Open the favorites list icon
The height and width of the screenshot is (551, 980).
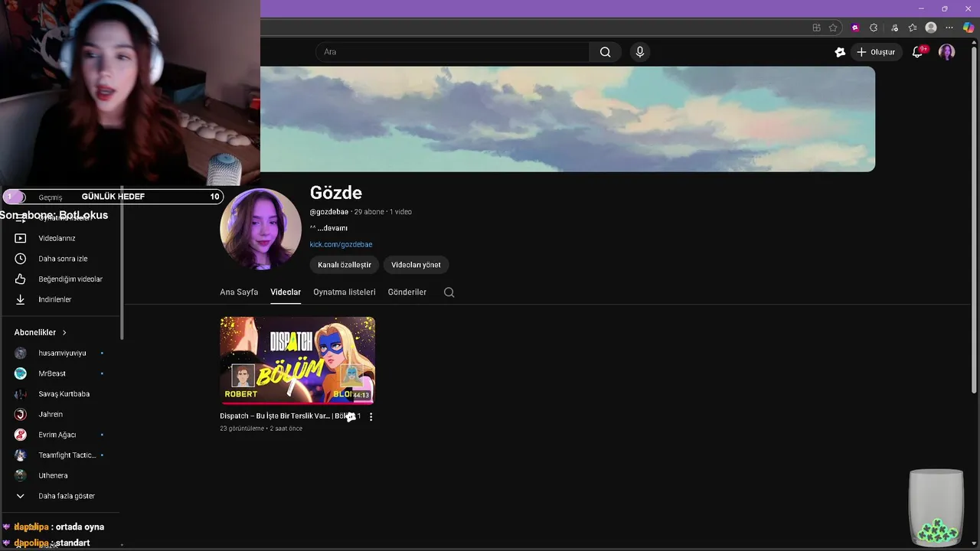(x=913, y=28)
